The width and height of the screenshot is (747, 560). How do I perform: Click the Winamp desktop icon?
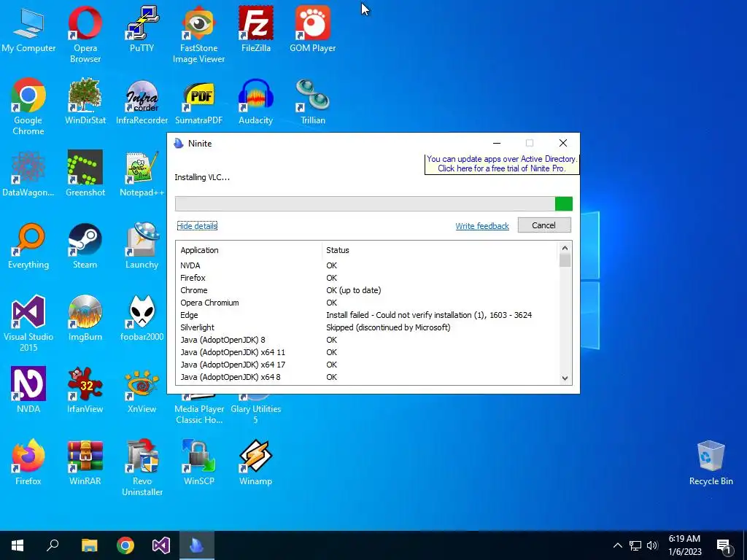(x=256, y=462)
